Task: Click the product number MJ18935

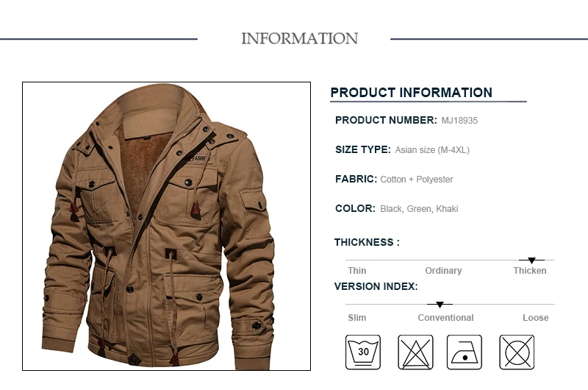Action: (x=459, y=121)
